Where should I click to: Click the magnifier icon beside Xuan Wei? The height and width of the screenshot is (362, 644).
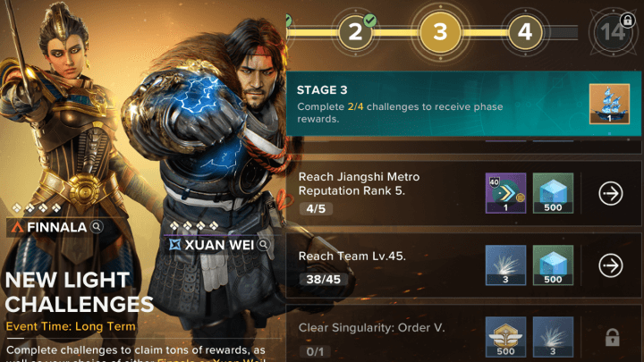(x=264, y=245)
